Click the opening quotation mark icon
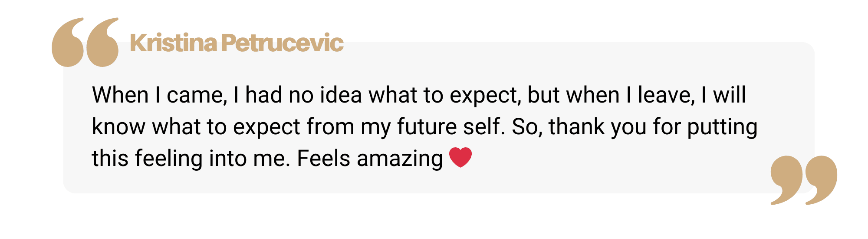 (x=85, y=42)
